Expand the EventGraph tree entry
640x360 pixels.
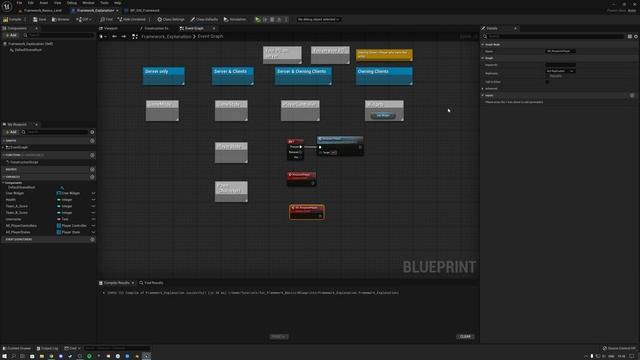click(x=3, y=147)
